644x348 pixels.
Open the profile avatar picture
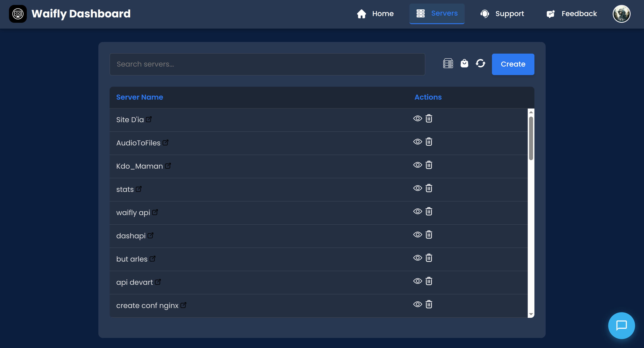point(621,14)
